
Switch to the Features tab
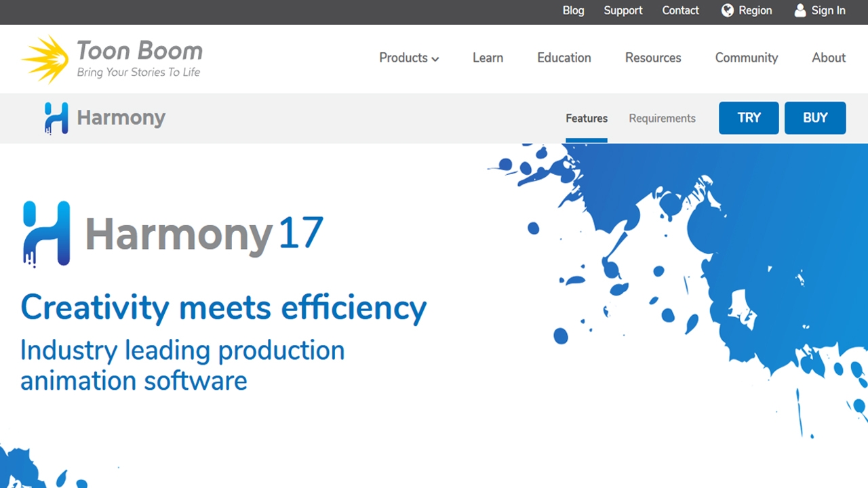[x=587, y=119]
